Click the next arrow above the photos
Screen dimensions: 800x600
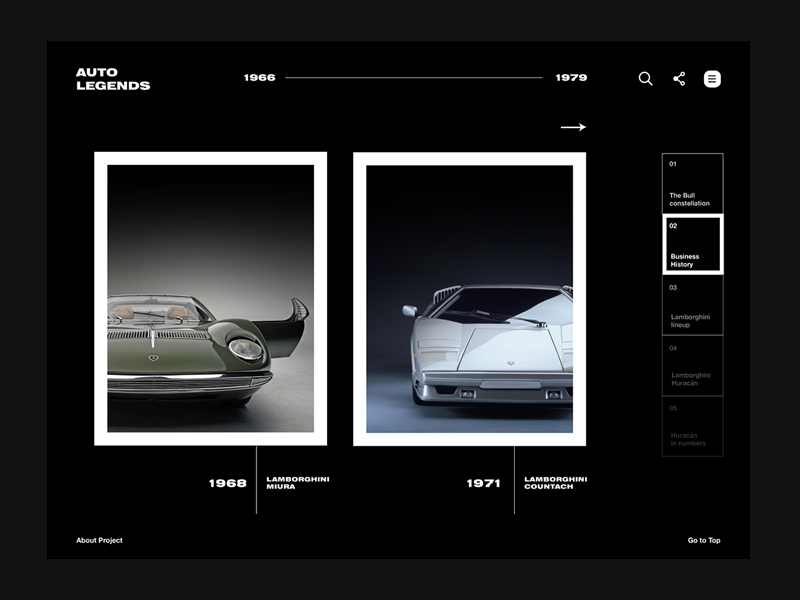(x=573, y=127)
